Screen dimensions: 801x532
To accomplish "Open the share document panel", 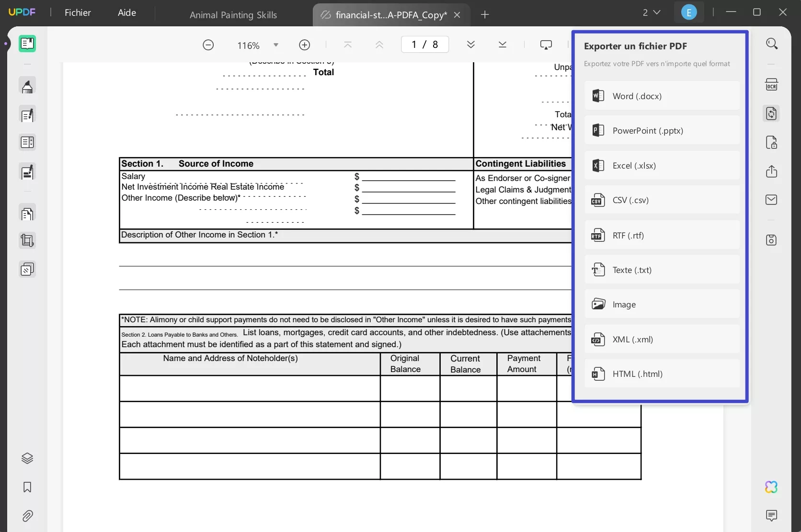I will coord(772,171).
